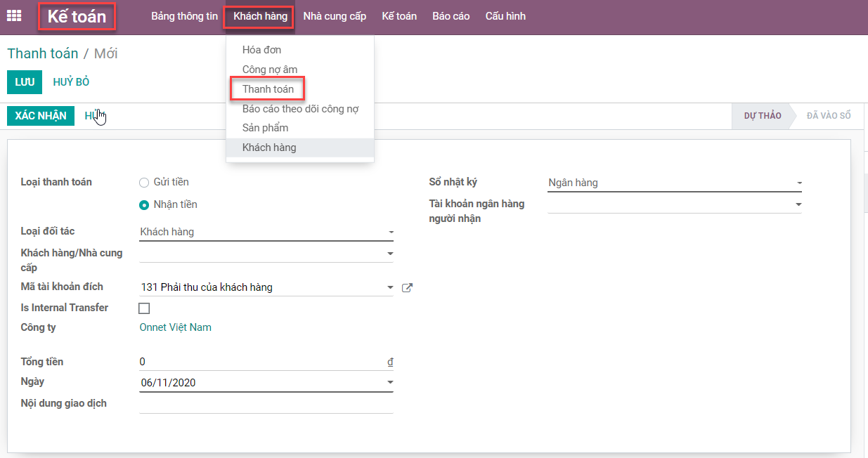Choose Thanh toán in Khách hàng menu

268,89
